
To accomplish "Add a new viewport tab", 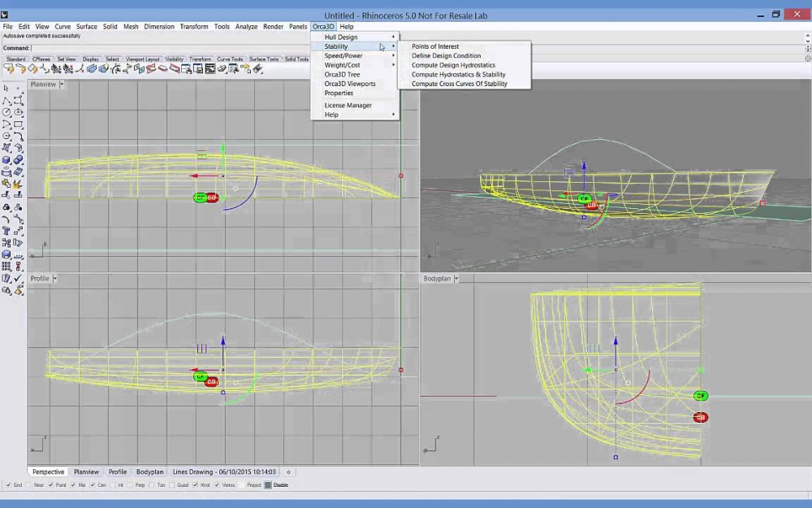I will pyautogui.click(x=288, y=472).
